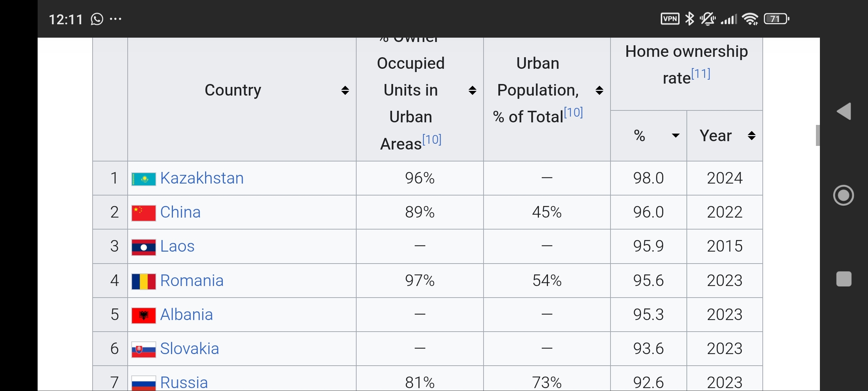Tap the Bluetooth status icon
Screen dimensions: 868x391
click(x=690, y=19)
